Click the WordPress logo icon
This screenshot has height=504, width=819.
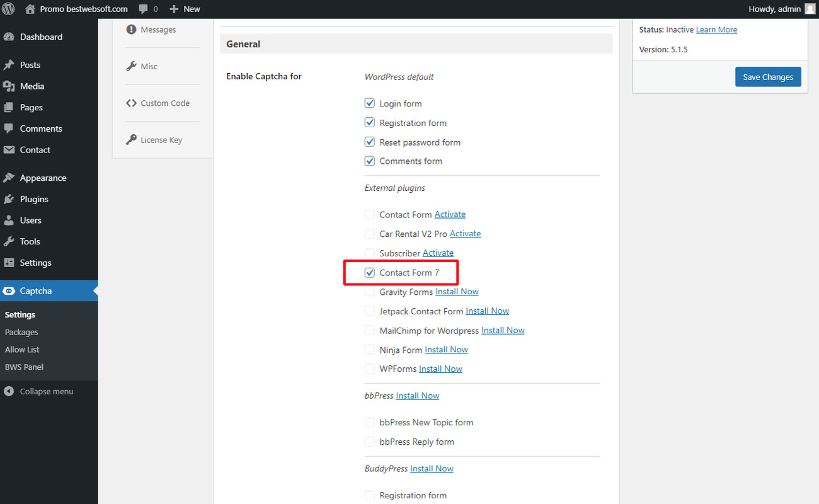tap(9, 9)
